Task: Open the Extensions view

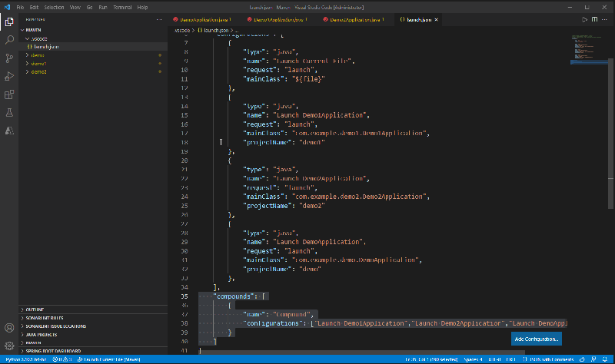Action: (x=9, y=94)
